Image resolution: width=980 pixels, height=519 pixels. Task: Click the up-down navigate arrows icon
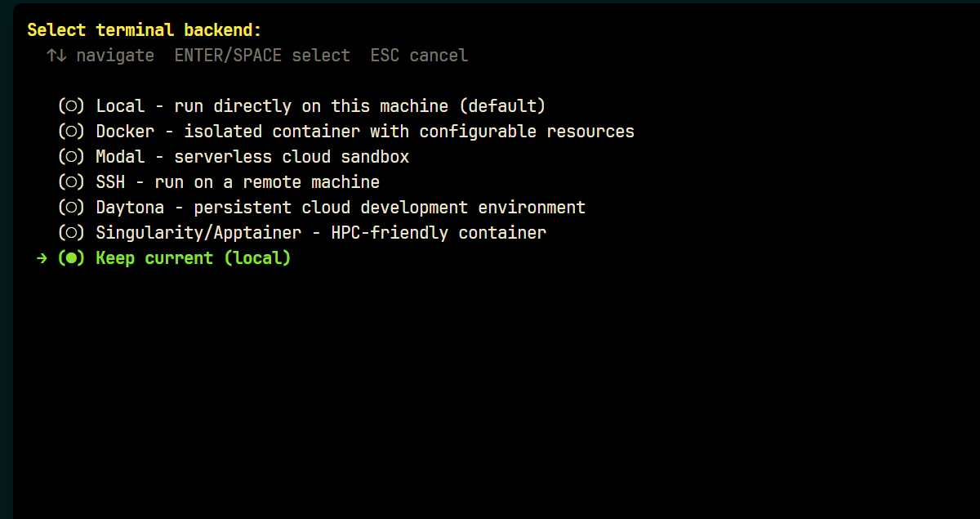click(x=56, y=56)
